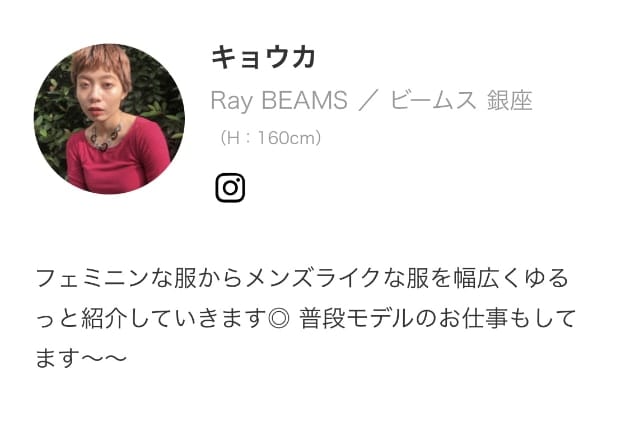Click the height text H:160cm
Screen dimensions: 630x423
(270, 138)
